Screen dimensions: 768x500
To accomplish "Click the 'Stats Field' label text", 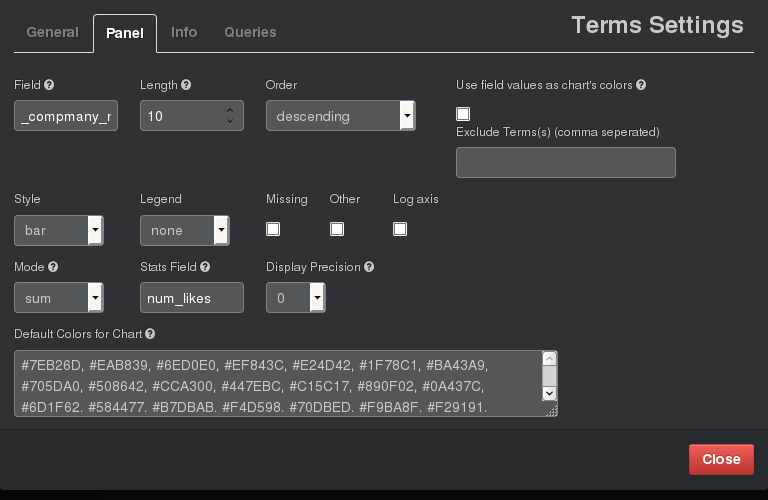I will pyautogui.click(x=168, y=267).
